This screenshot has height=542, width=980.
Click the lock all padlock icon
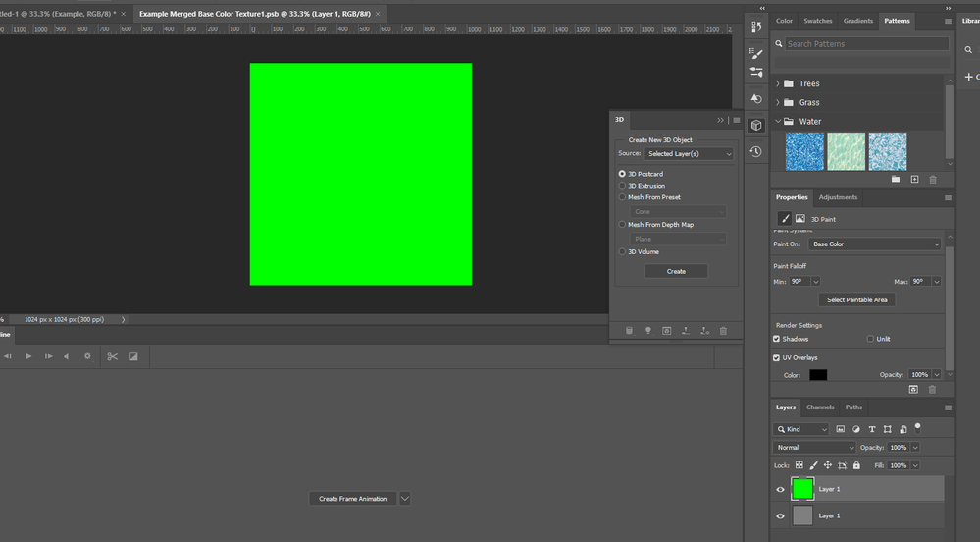click(x=856, y=465)
